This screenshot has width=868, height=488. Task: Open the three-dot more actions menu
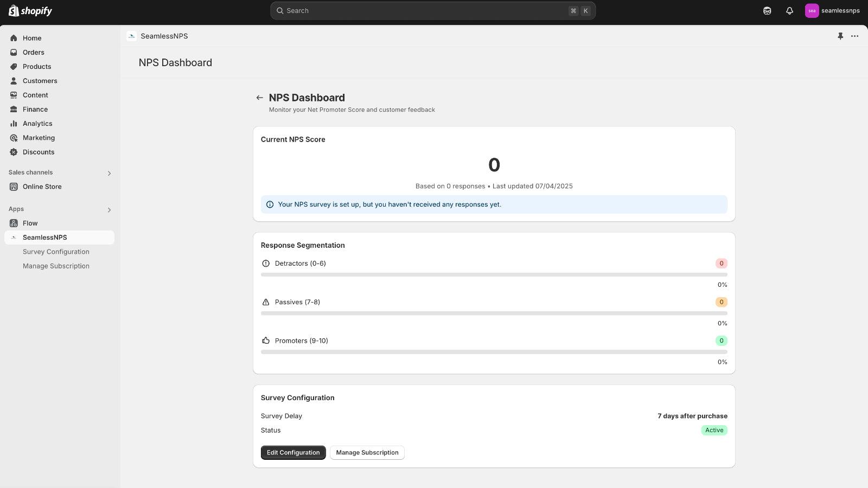854,36
